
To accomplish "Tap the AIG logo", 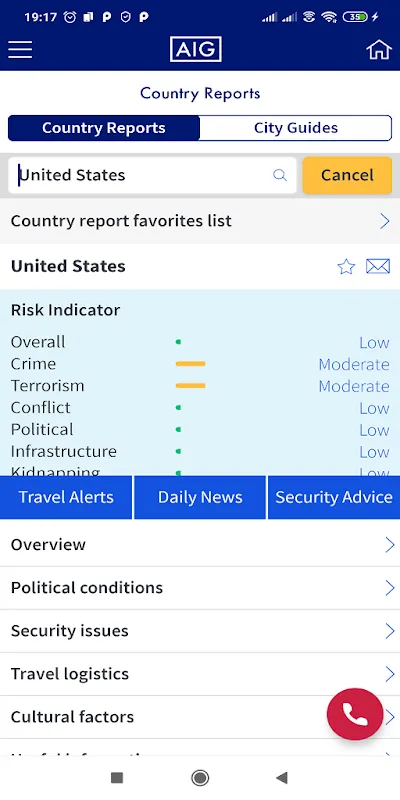I will click(x=196, y=49).
